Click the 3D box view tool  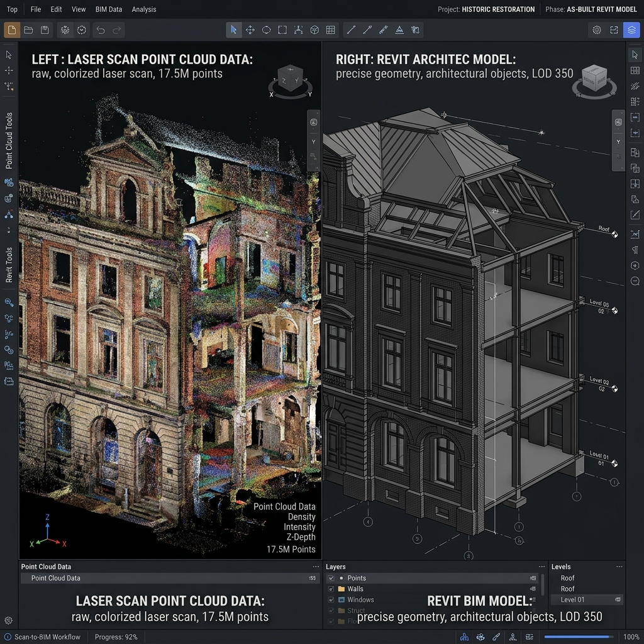point(314,30)
